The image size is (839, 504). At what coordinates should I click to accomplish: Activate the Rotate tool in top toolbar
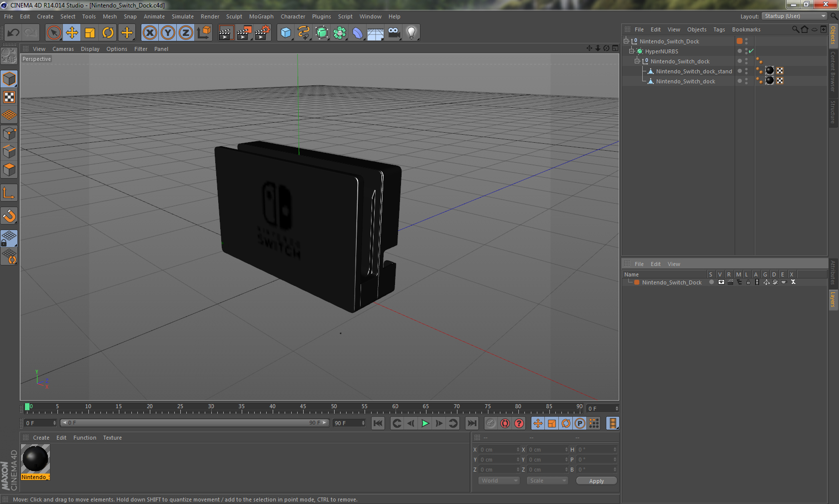(108, 33)
